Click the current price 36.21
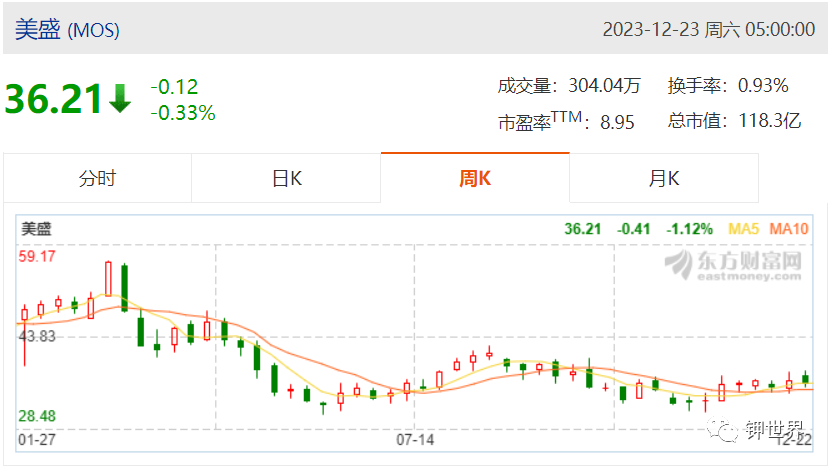This screenshot has width=831, height=466. pyautogui.click(x=53, y=99)
